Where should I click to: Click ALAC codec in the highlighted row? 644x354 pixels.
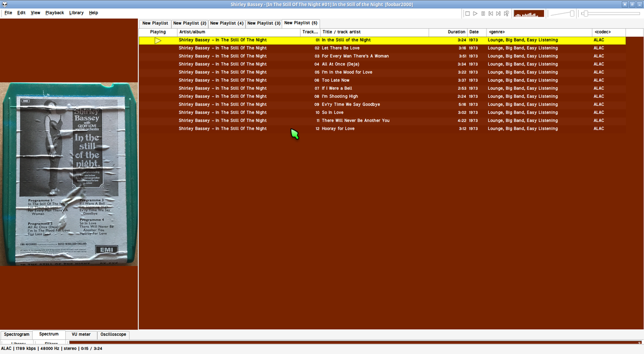tap(599, 40)
